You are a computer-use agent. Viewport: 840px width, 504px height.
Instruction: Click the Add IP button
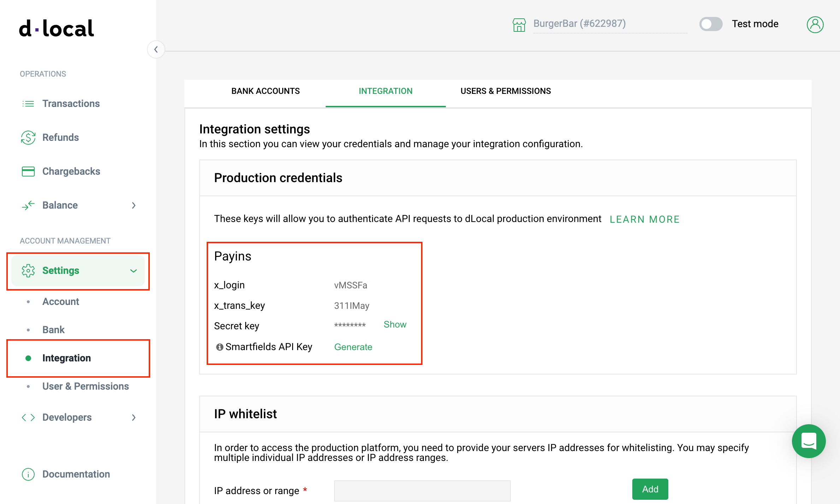(x=650, y=489)
